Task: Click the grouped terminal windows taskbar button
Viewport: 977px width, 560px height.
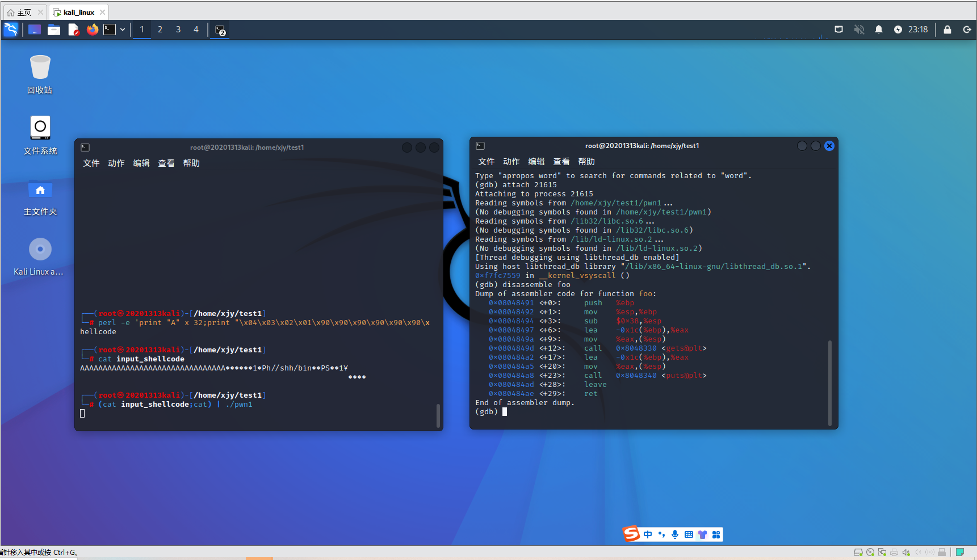Action: click(220, 30)
